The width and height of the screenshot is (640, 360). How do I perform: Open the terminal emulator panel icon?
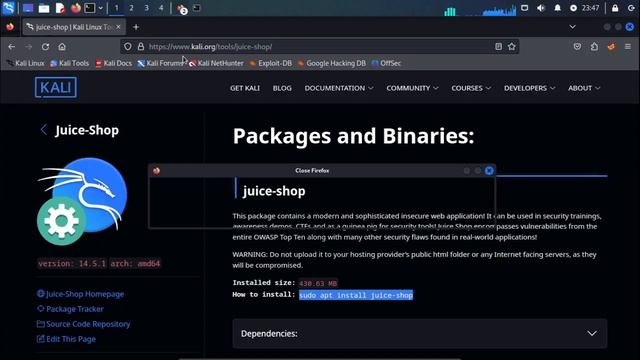[x=90, y=8]
